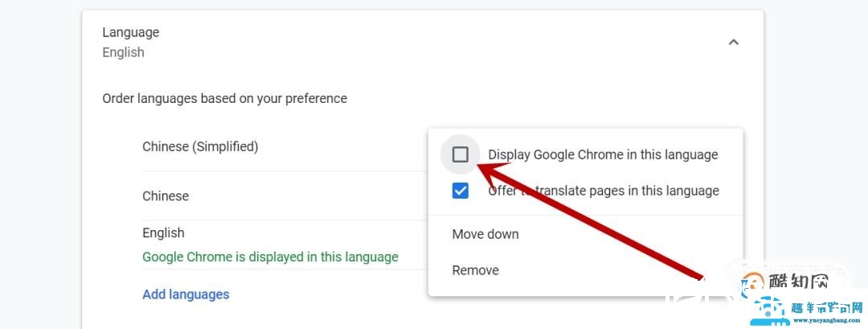This screenshot has width=868, height=329.
Task: Click the plain Chinese language row
Action: 166,196
